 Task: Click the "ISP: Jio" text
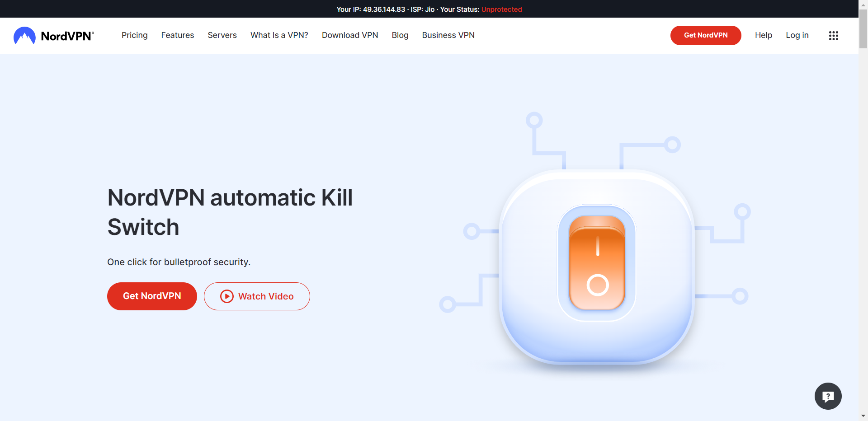click(423, 9)
